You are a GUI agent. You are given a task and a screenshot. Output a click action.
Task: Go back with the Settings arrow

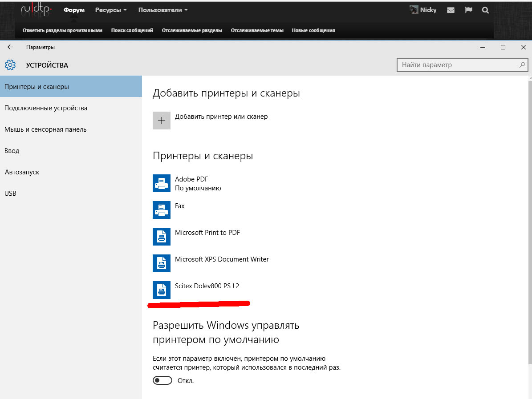point(10,47)
